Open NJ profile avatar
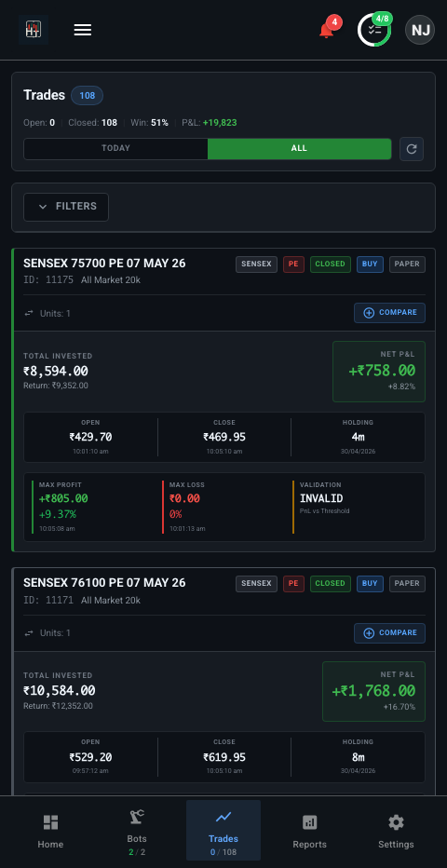The width and height of the screenshot is (447, 868). click(x=420, y=30)
